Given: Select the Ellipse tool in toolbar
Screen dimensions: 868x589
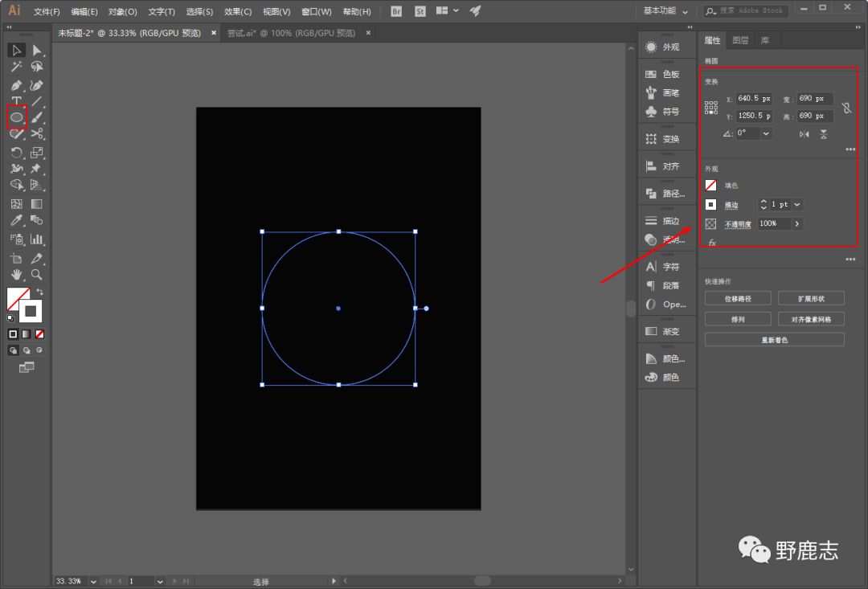Looking at the screenshot, I should [x=16, y=117].
